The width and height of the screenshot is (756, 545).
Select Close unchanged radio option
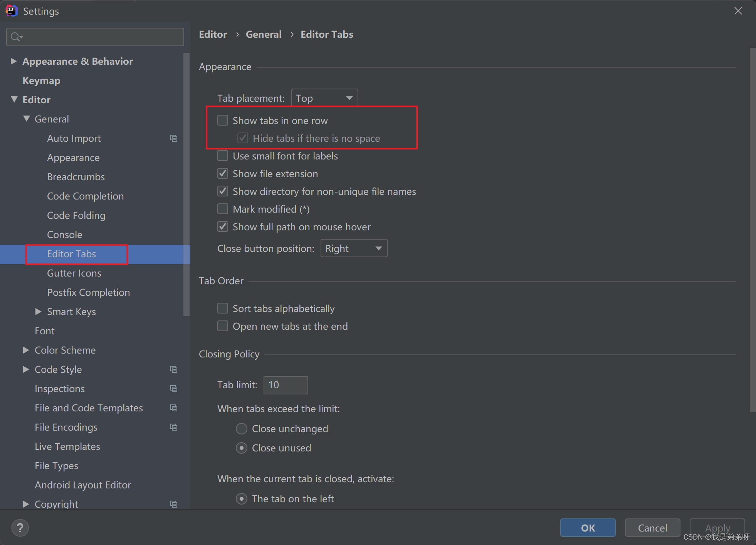click(242, 429)
